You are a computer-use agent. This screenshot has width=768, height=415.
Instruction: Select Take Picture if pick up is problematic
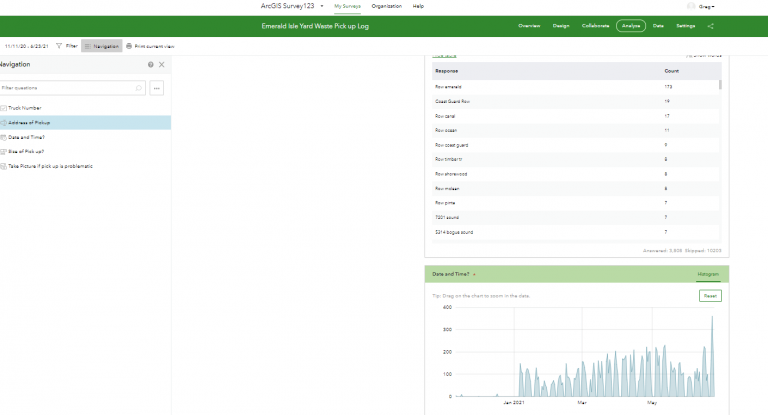point(85,166)
